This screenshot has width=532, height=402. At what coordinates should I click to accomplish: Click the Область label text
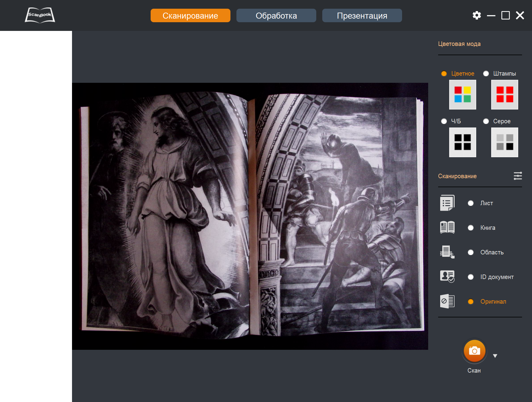pos(492,252)
